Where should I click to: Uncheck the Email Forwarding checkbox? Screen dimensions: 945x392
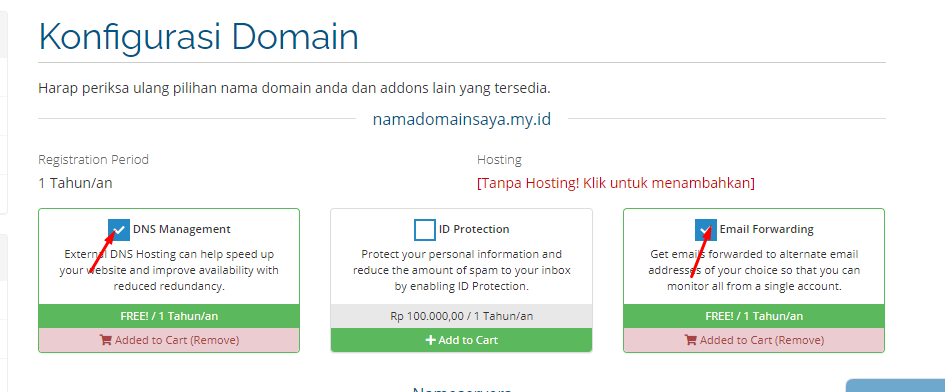point(706,230)
